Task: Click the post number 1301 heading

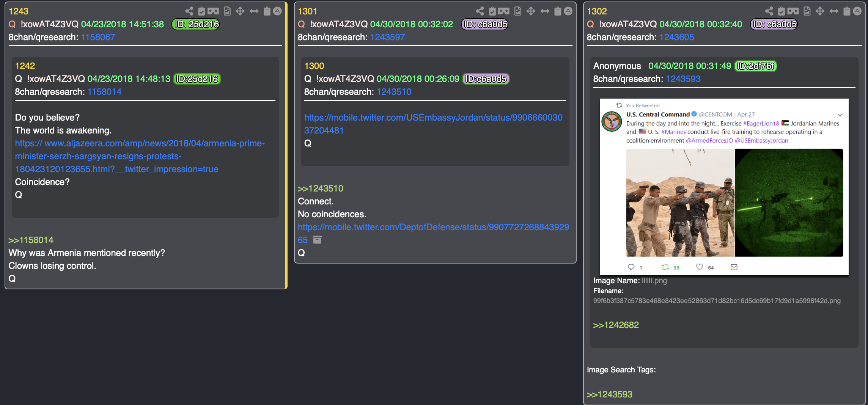Action: click(307, 11)
